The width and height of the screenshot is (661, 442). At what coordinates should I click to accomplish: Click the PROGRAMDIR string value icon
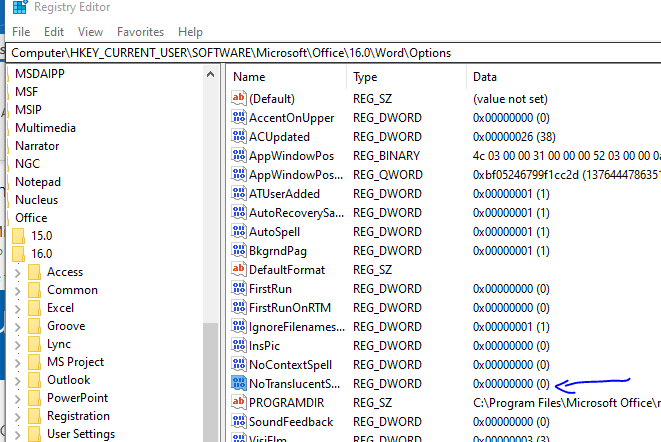click(239, 402)
